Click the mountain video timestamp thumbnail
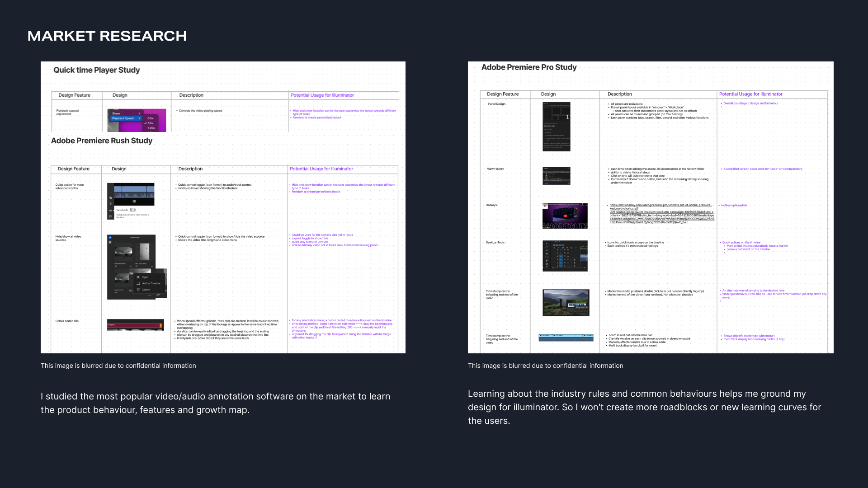 pyautogui.click(x=566, y=302)
